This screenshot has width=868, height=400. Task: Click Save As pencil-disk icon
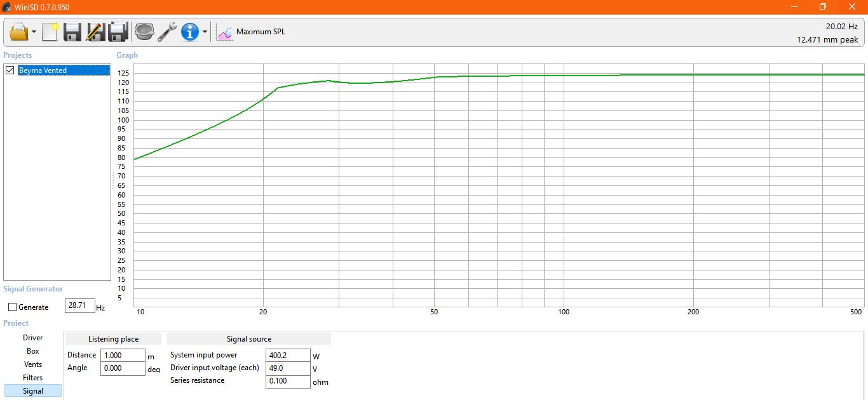coord(95,32)
